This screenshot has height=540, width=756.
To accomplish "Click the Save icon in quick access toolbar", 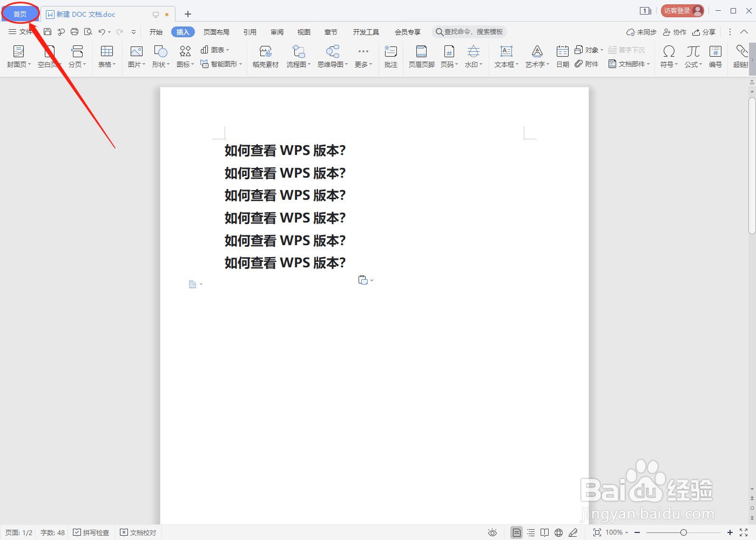I will [x=48, y=32].
